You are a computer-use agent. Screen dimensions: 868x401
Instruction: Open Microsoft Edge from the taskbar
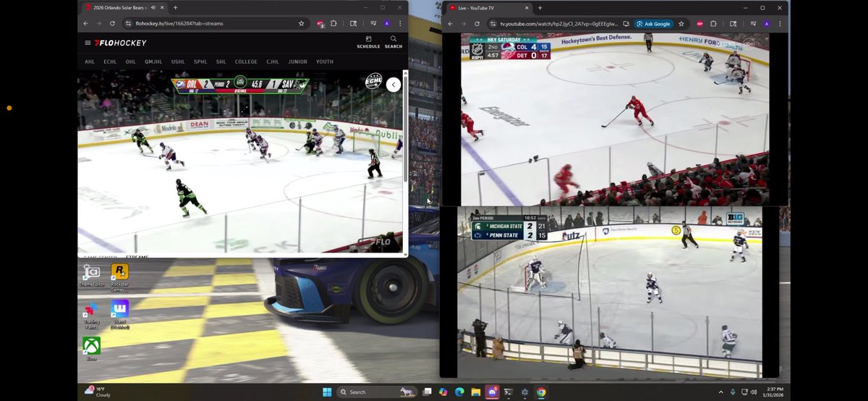point(459,392)
